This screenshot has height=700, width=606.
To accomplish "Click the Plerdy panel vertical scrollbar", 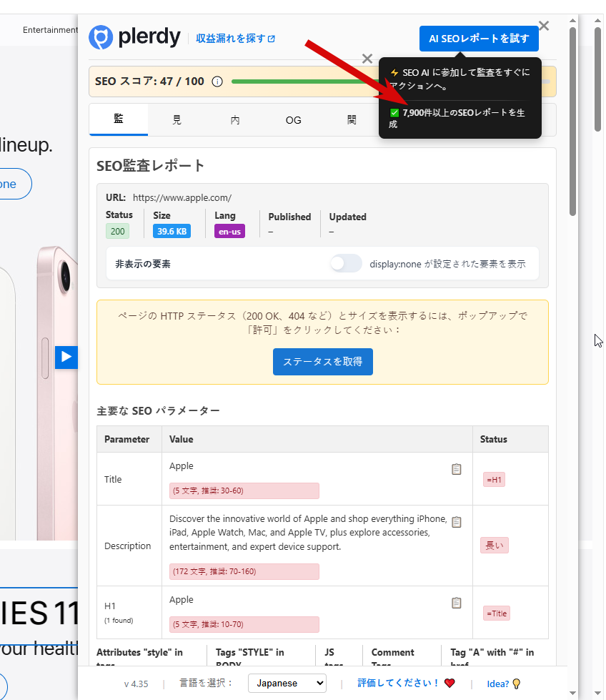I will [572, 122].
